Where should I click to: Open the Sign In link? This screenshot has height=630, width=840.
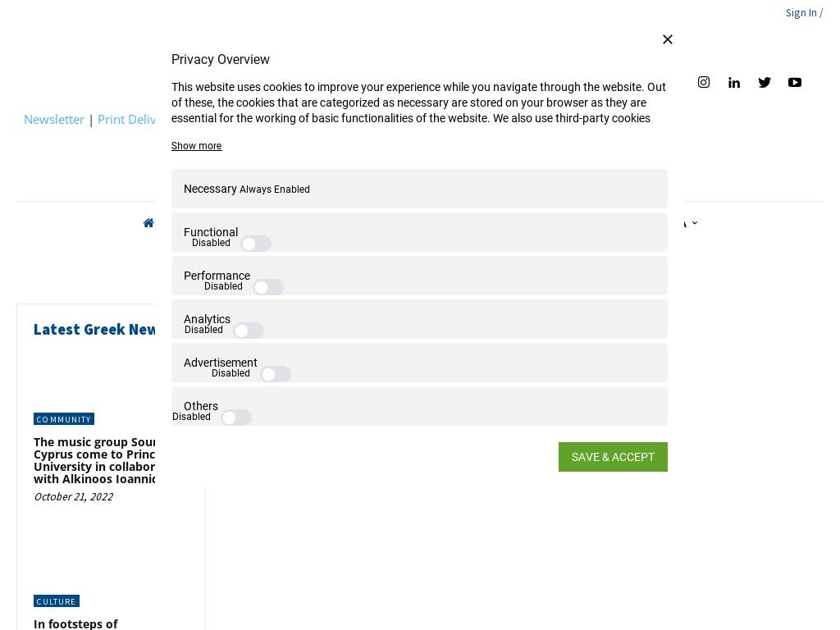tap(801, 12)
